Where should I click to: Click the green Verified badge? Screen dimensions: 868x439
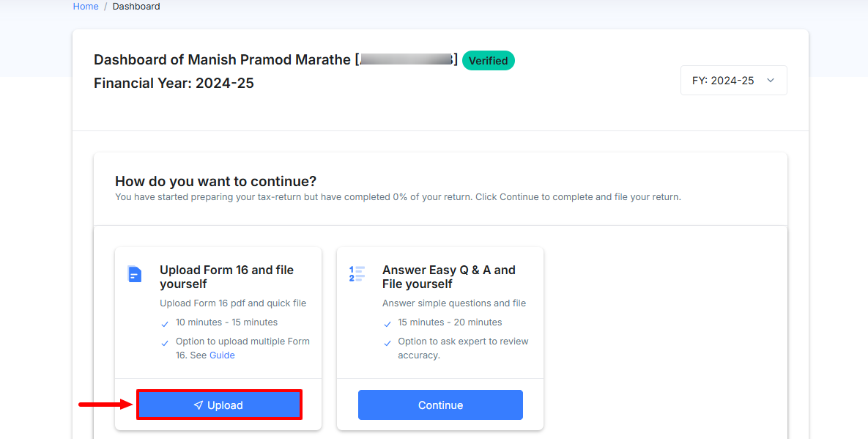(489, 60)
